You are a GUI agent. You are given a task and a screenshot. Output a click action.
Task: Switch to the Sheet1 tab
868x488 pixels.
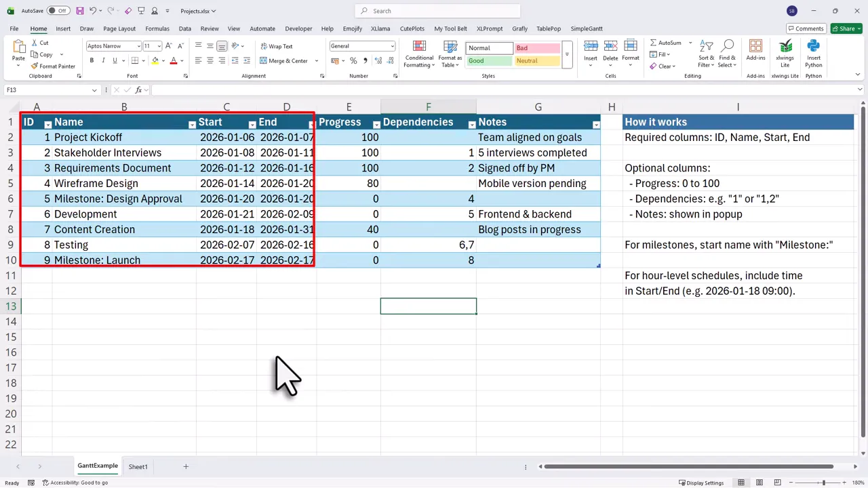point(138,466)
